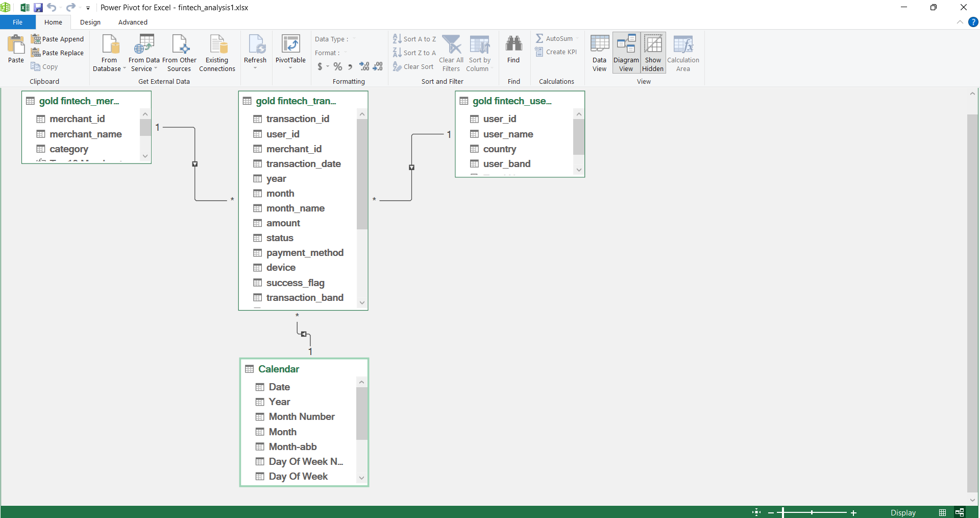
Task: Select gold fintech_mer table header
Action: tap(86, 101)
